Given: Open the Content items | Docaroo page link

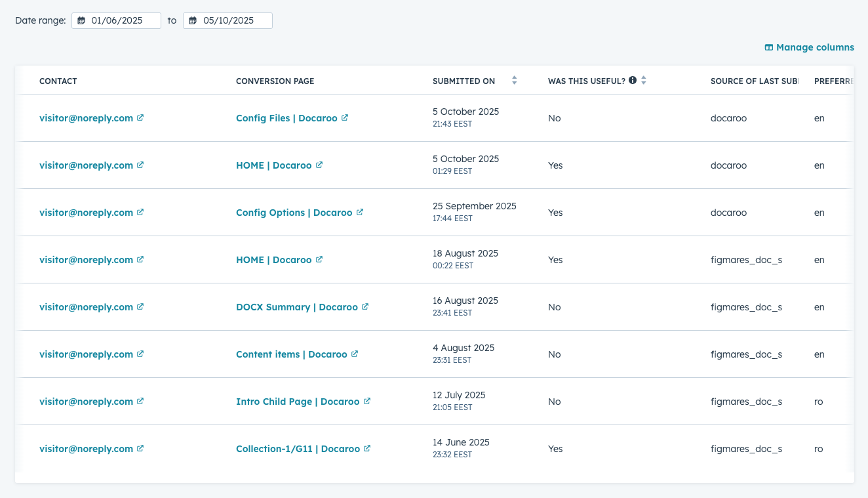Looking at the screenshot, I should point(291,354).
